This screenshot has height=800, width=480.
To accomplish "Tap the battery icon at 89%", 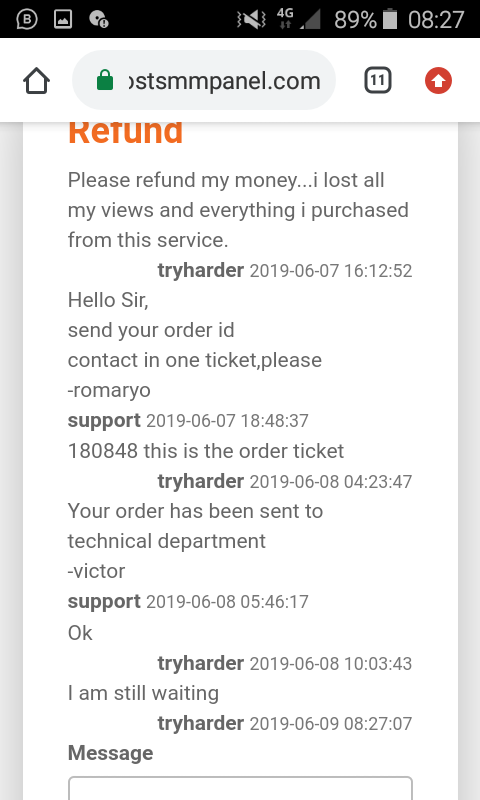I will [x=390, y=19].
